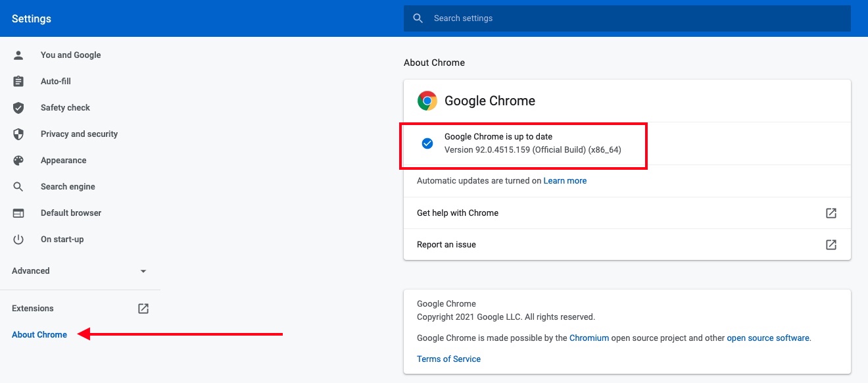This screenshot has width=868, height=383.
Task: Click the clipboard icon beside Auto-fill
Action: [x=18, y=82]
